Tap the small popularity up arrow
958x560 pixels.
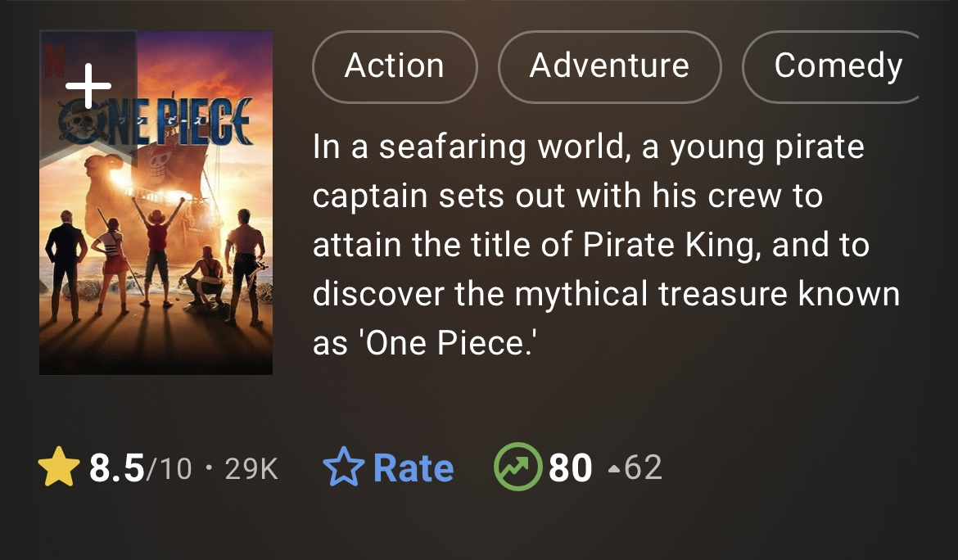613,469
